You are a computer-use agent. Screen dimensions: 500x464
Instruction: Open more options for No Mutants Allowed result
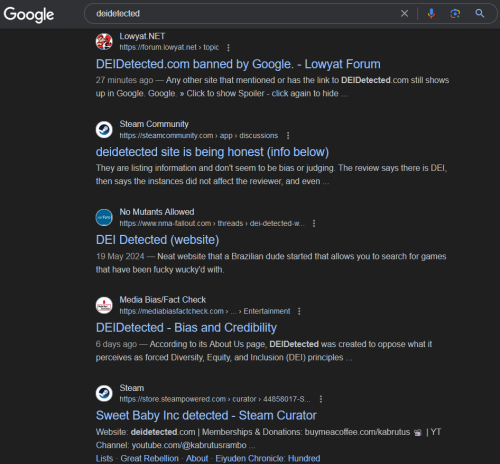click(x=314, y=223)
